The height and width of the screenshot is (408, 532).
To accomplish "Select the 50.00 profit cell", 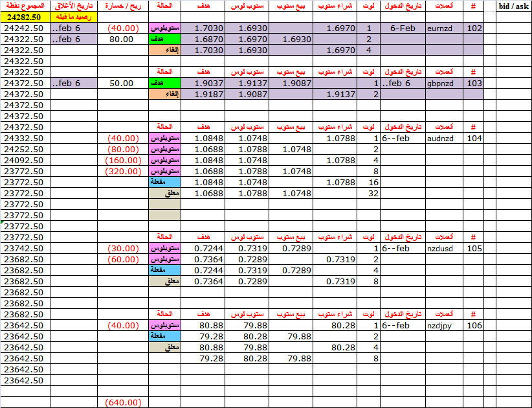I will 123,84.
